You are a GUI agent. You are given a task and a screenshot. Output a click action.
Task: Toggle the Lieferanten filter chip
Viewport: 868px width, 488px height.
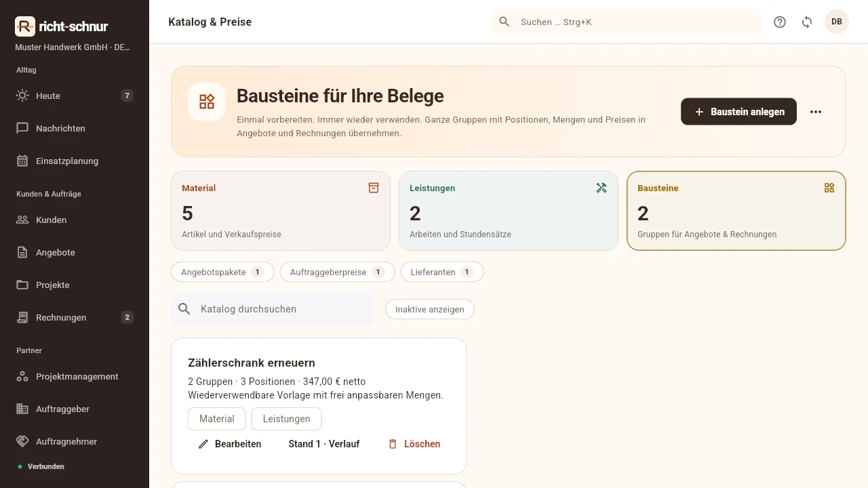click(442, 272)
